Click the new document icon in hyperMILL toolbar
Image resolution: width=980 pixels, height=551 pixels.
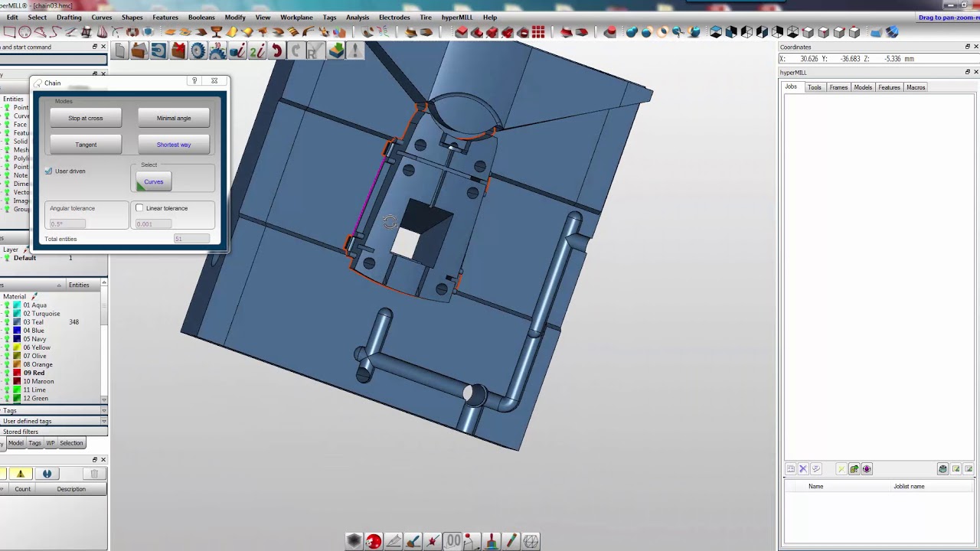[120, 51]
